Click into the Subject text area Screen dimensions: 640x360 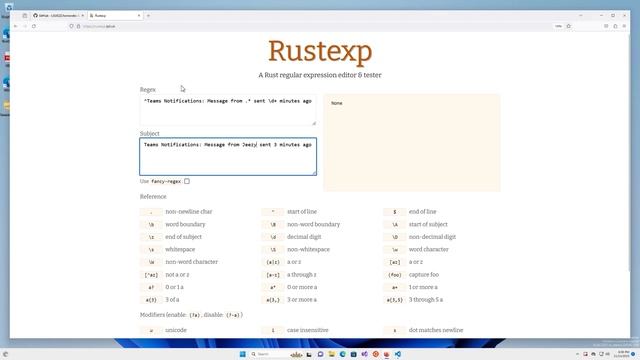[x=228, y=157]
